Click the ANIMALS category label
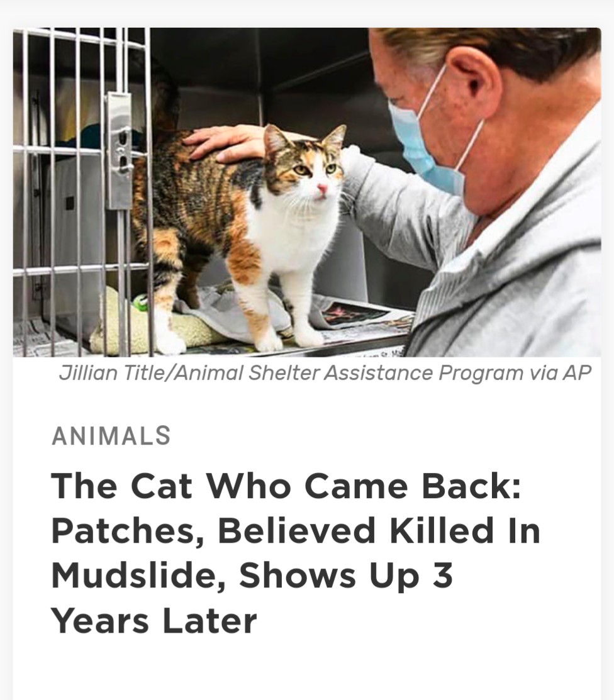Screen dimensions: 614x700 pos(111,436)
